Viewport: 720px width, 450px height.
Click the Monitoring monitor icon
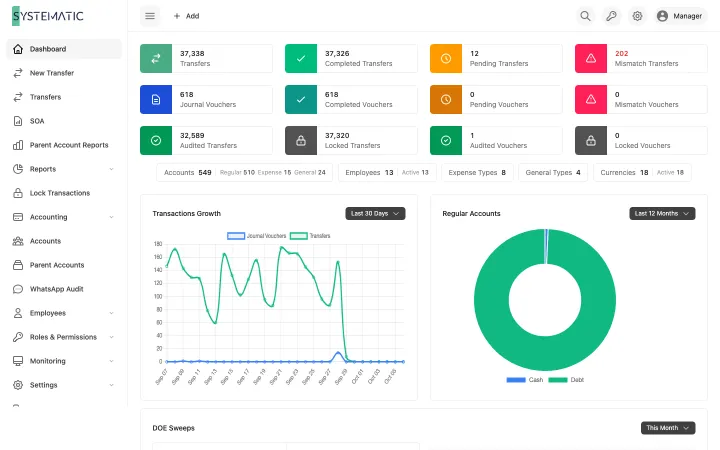18,361
